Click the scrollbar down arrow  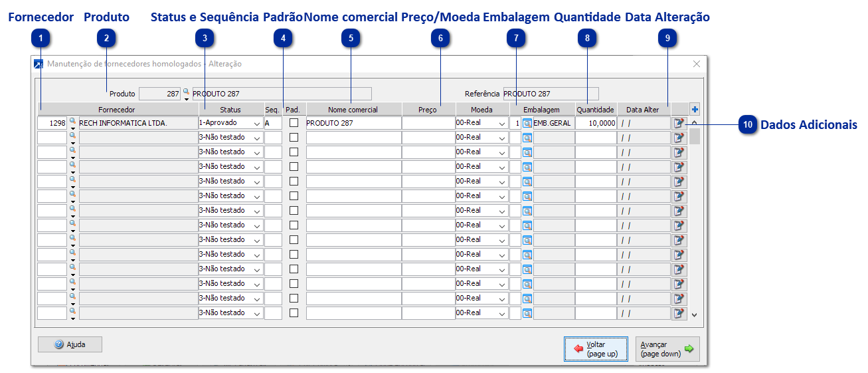[x=695, y=314]
